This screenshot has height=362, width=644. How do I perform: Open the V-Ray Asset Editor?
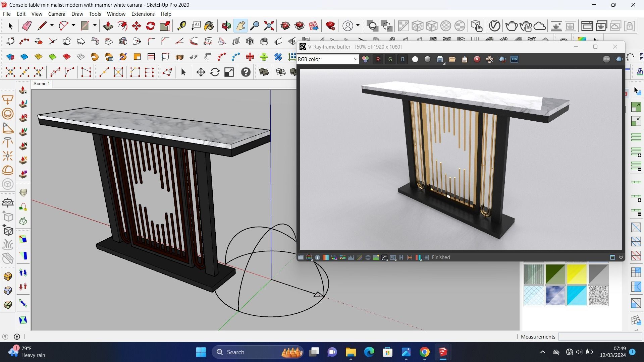(494, 26)
